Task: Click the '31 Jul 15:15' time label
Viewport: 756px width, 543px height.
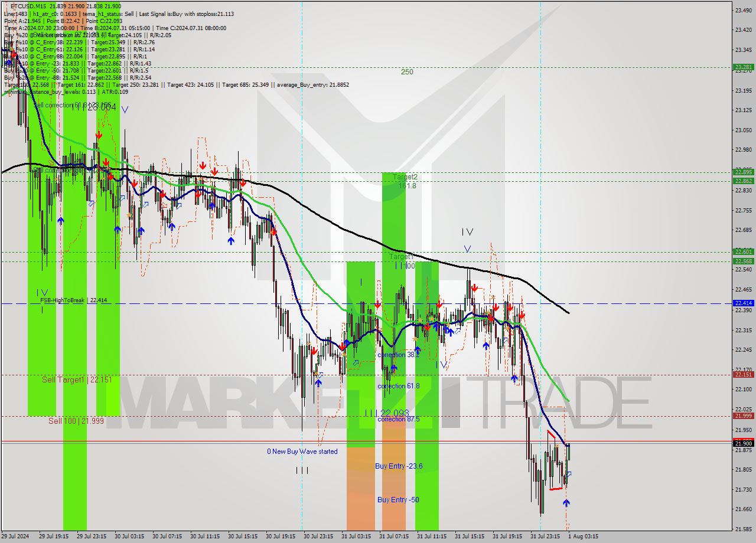Action: pyautogui.click(x=470, y=537)
